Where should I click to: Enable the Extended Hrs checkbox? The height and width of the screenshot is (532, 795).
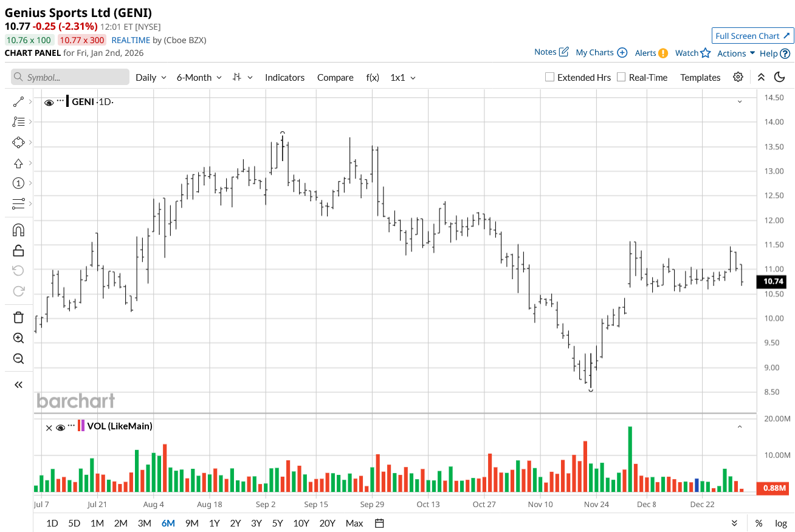click(x=549, y=77)
